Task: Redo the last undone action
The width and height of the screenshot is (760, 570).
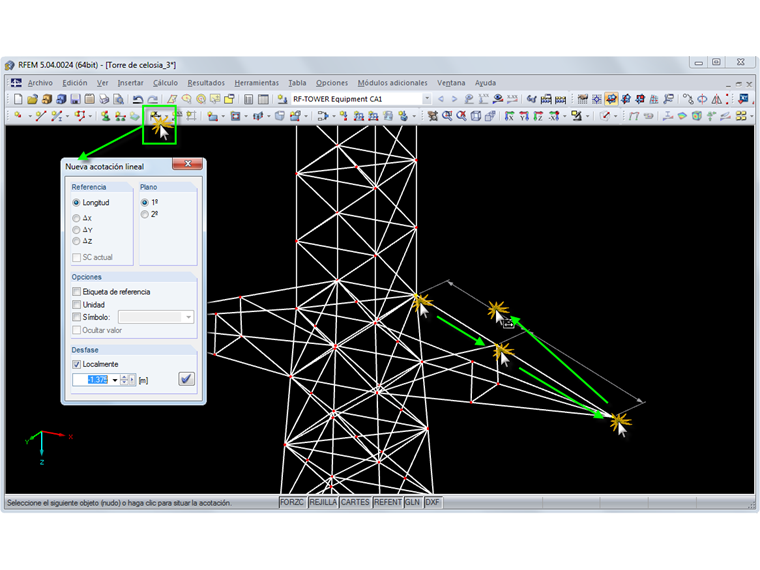Action: pos(152,99)
